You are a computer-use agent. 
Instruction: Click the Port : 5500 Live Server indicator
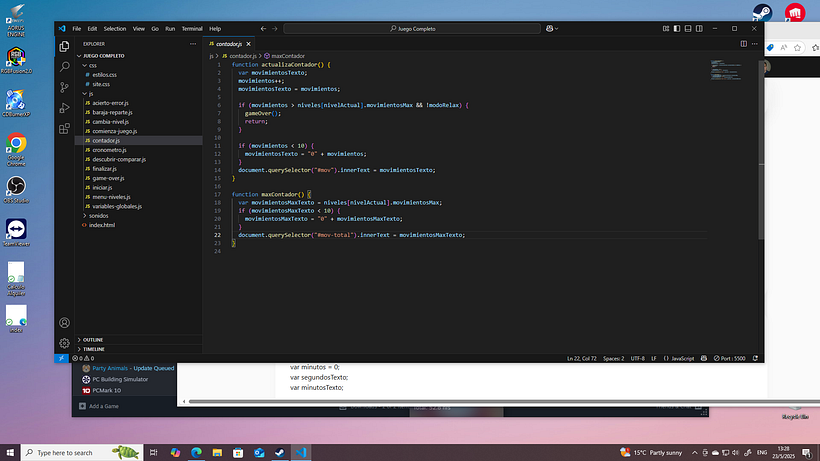click(x=730, y=359)
